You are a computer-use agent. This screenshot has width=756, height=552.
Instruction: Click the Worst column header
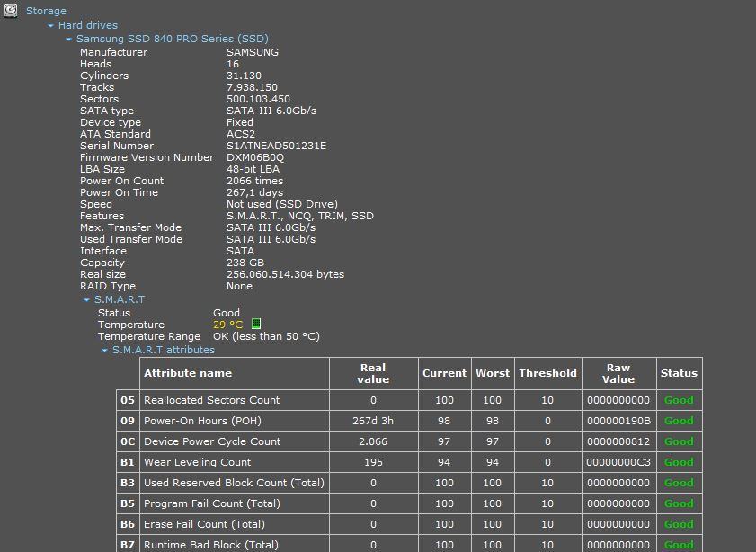coord(493,373)
